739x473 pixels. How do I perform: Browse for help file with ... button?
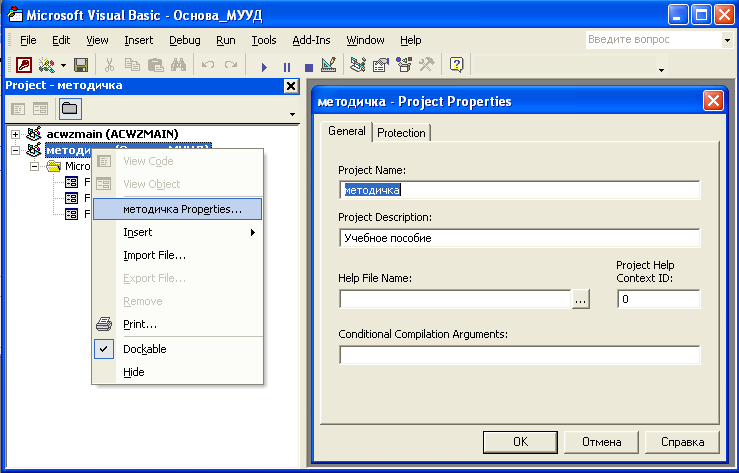[x=581, y=300]
